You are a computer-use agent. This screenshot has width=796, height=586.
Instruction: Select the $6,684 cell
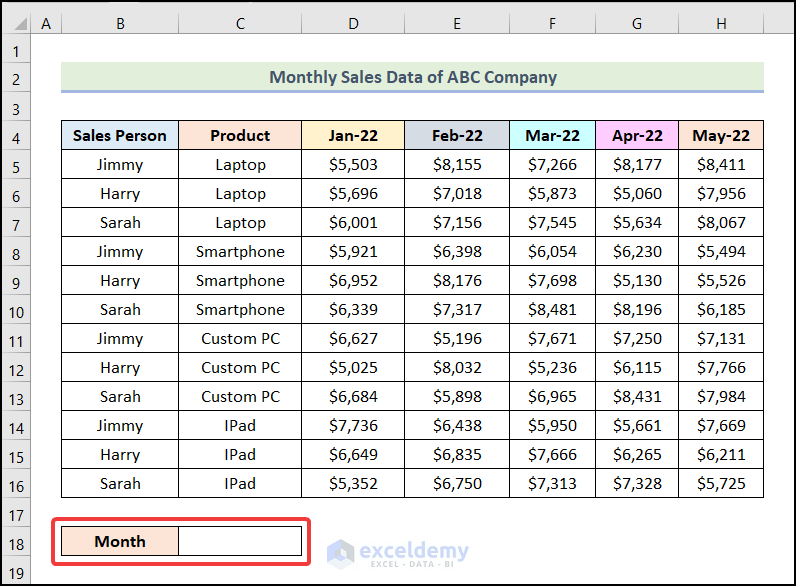coord(353,396)
